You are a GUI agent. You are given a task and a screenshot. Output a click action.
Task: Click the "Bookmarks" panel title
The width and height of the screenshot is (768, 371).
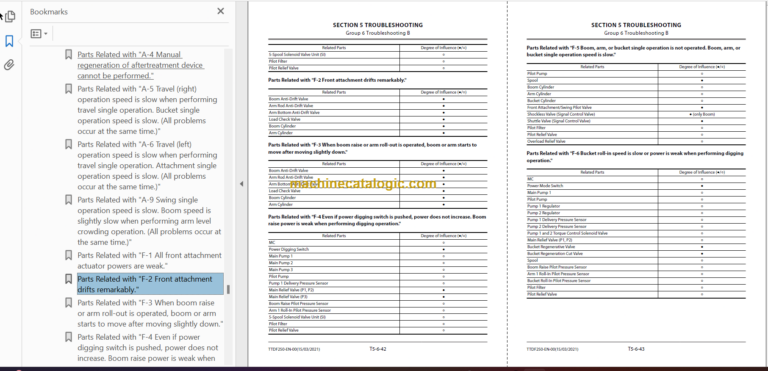pyautogui.click(x=49, y=11)
